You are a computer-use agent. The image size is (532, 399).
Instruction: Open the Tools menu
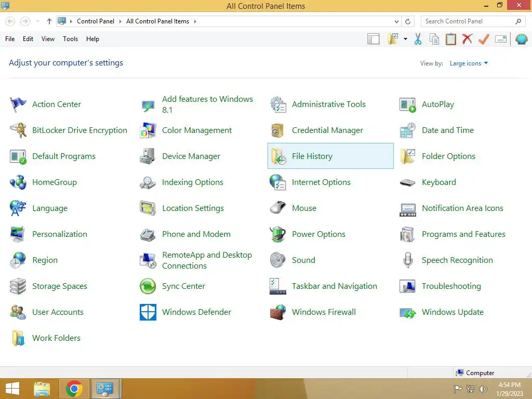[70, 39]
